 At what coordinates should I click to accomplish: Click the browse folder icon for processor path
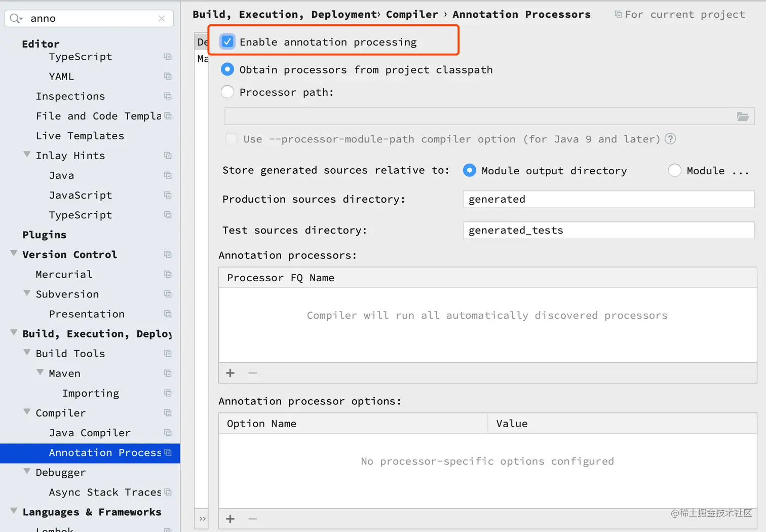click(x=743, y=117)
